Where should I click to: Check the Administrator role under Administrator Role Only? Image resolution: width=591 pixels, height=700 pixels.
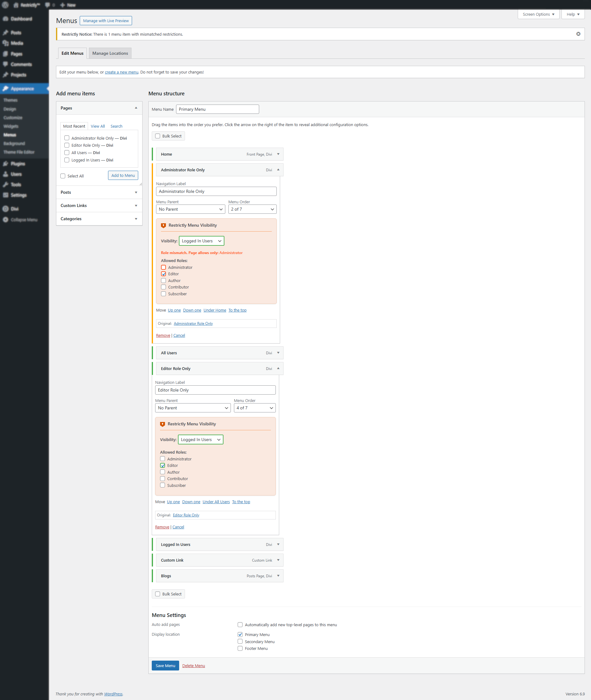tap(163, 267)
